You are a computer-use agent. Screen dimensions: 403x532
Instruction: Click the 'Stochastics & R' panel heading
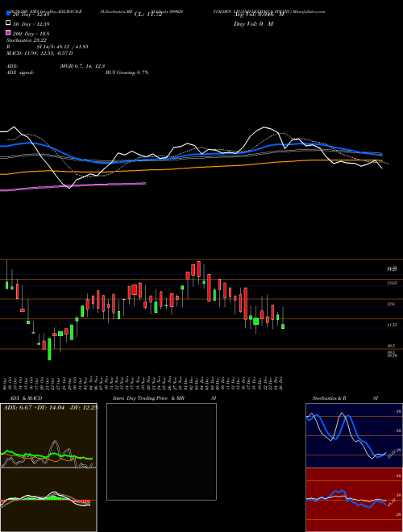point(330,398)
